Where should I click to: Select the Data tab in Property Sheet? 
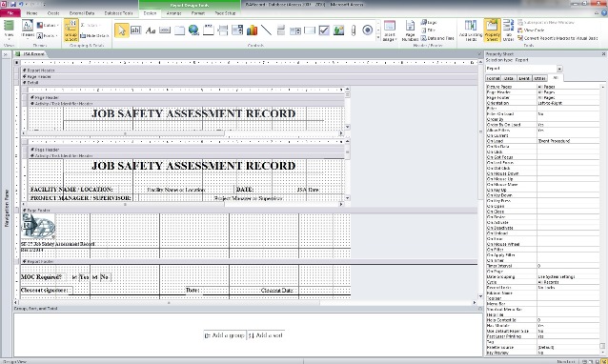[x=508, y=78]
